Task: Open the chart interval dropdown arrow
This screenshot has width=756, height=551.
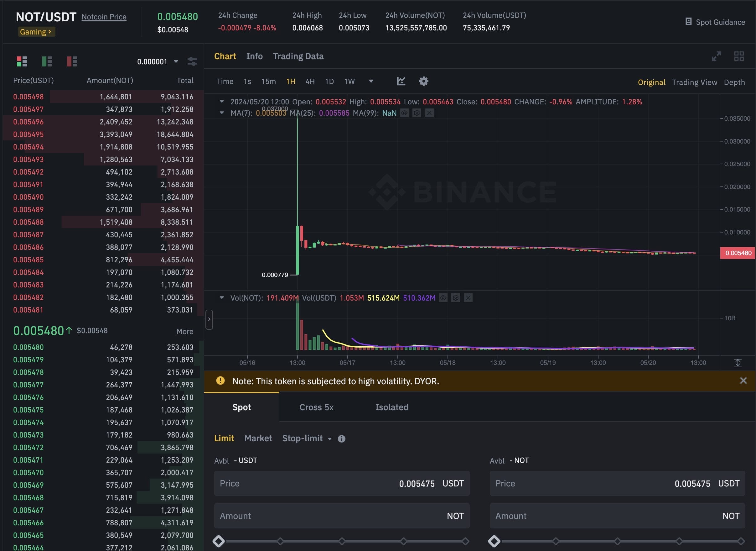Action: tap(371, 81)
